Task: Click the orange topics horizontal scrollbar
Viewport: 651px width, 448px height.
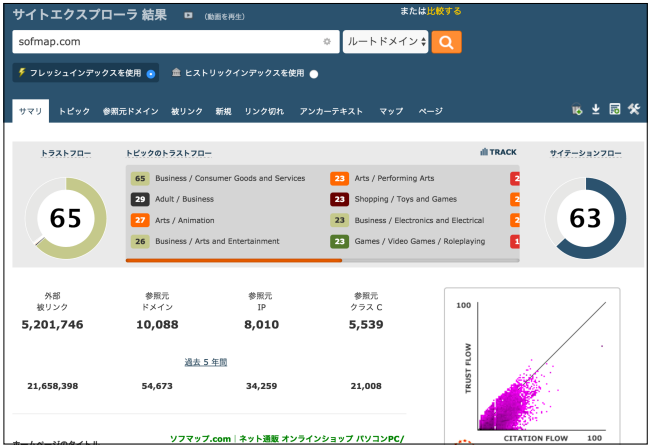Action: tap(234, 260)
